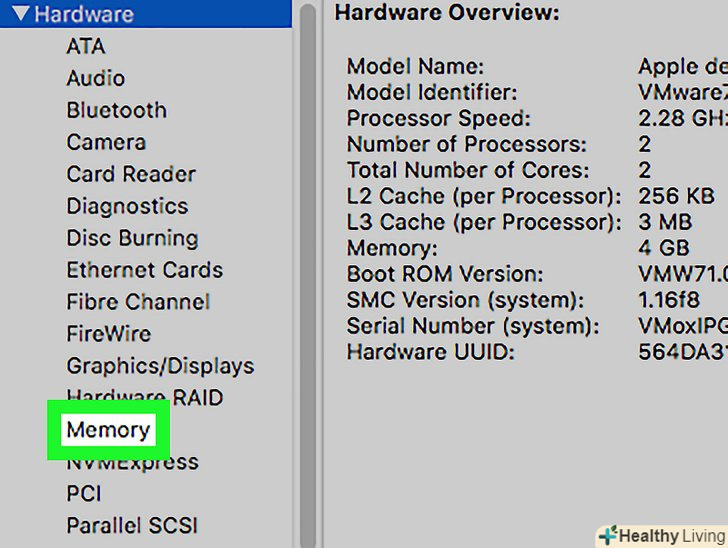Screen dimensions: 728x548
Task: Select ATA in the sidebar
Action: (86, 46)
